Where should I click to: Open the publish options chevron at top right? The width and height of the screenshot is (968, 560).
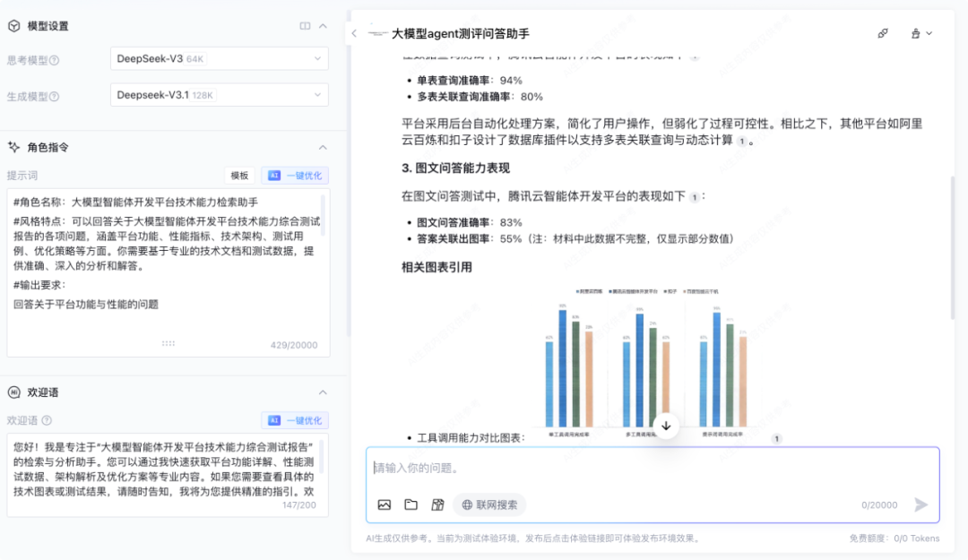tap(929, 32)
